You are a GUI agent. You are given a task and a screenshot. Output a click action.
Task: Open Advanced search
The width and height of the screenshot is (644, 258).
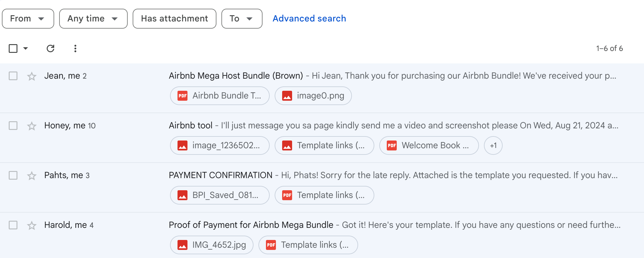tap(309, 19)
